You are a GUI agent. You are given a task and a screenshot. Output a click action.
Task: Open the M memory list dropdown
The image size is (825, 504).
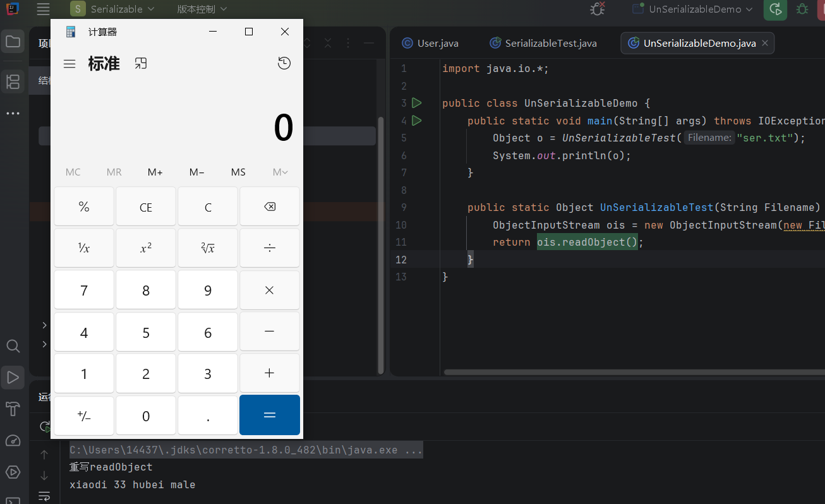tap(280, 172)
